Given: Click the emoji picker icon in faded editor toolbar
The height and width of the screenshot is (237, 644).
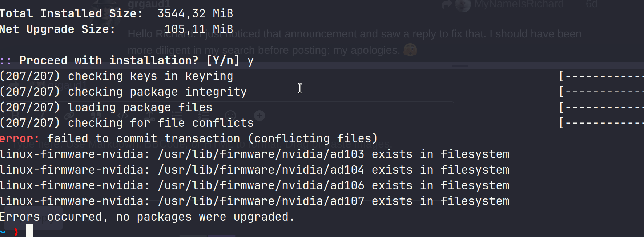Looking at the screenshot, I should [231, 116].
